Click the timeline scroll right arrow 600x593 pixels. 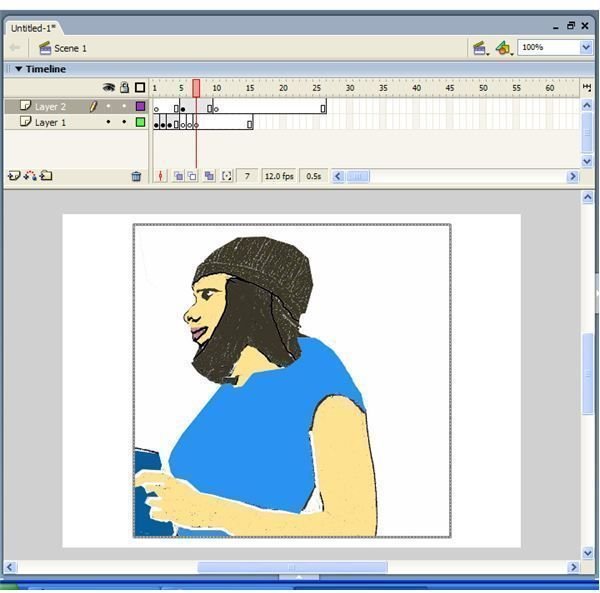click(572, 176)
